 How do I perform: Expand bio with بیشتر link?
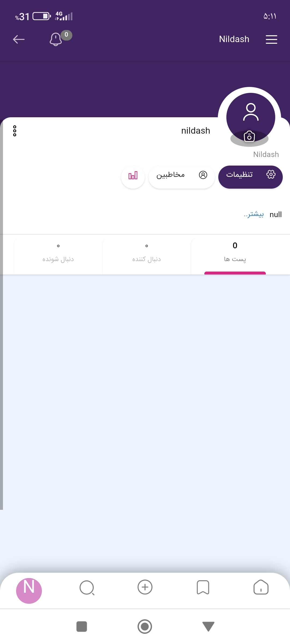pos(254,214)
